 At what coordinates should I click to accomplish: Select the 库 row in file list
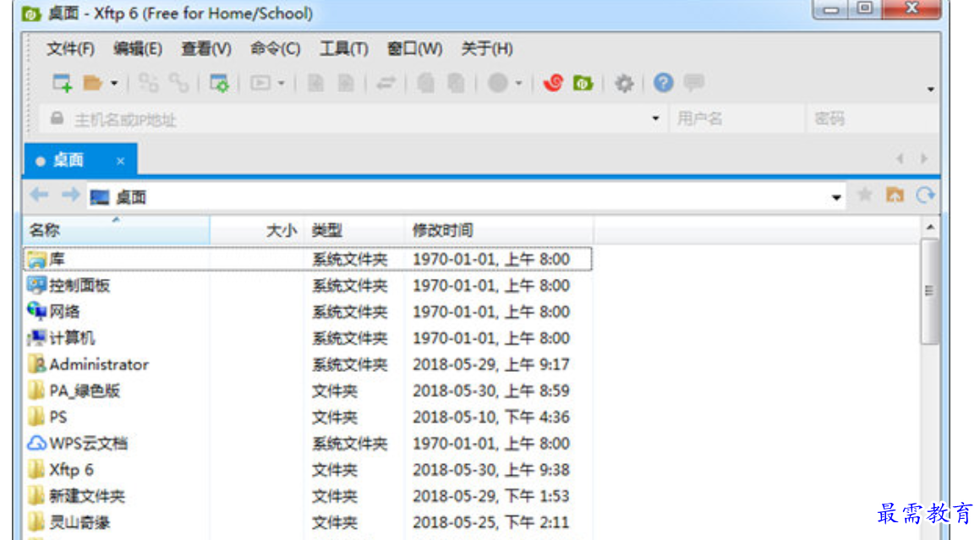pyautogui.click(x=308, y=259)
